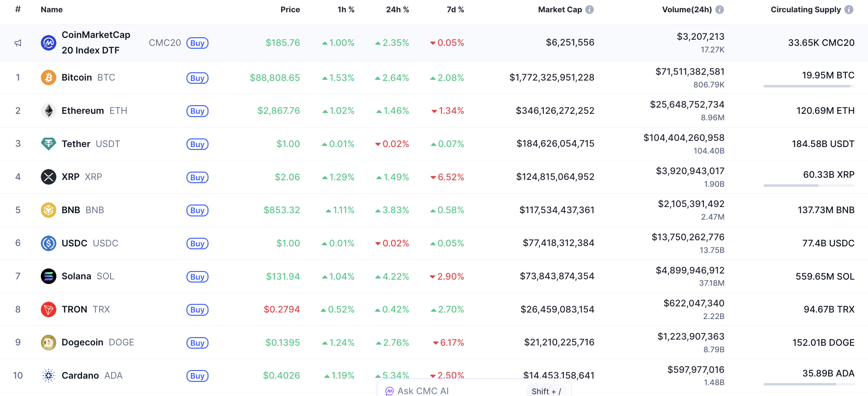Click the Circulating Supply info icon
868x396 pixels.
[849, 10]
